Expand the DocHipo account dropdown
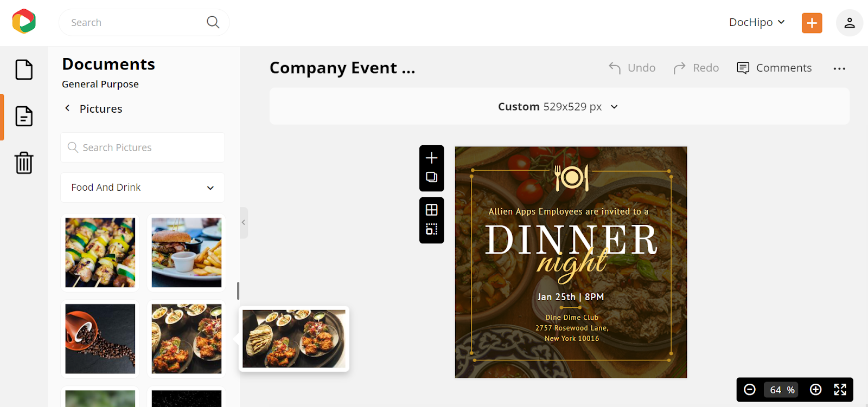Screen dimensions: 868x407 coord(757,22)
